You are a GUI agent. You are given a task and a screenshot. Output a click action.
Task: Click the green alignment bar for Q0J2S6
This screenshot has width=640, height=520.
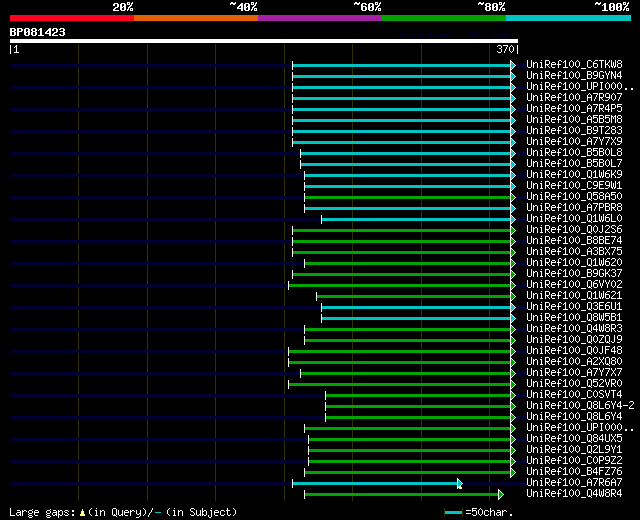tap(402, 231)
